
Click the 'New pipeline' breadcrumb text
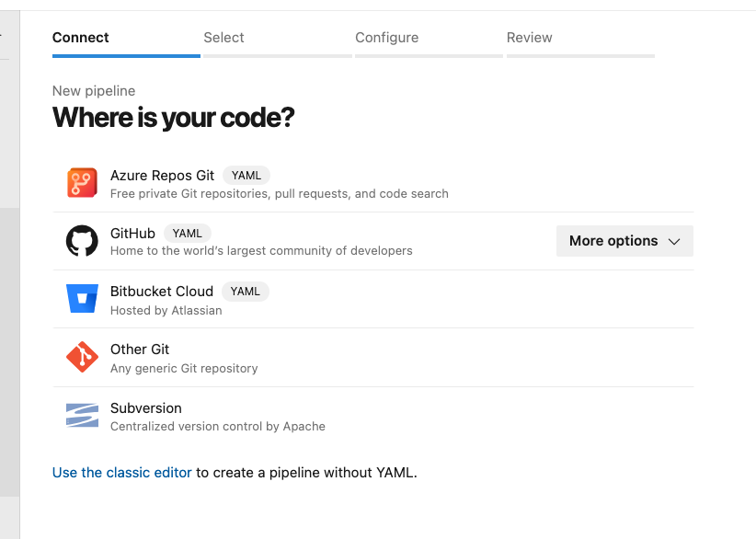(94, 91)
